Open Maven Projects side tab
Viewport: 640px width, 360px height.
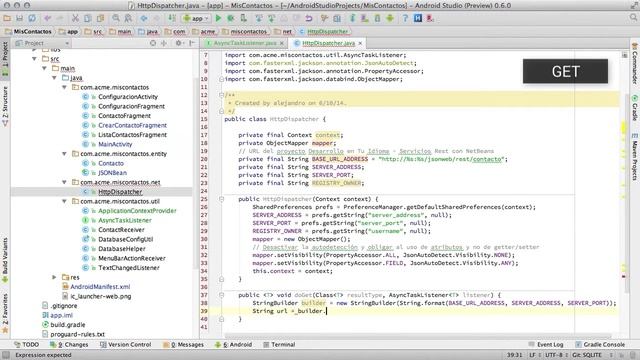[x=635, y=157]
